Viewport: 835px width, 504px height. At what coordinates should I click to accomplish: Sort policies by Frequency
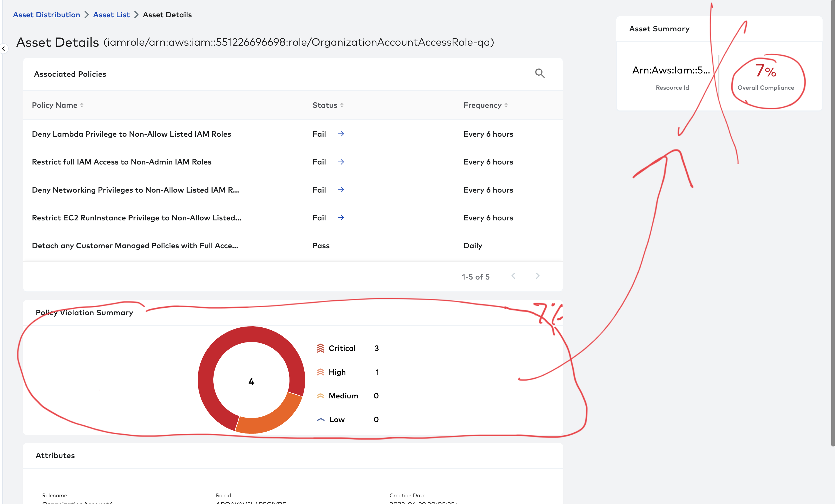[x=506, y=105]
